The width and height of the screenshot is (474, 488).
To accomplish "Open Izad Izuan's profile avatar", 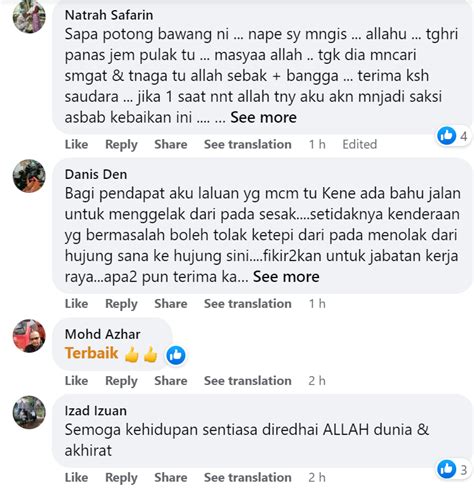I will [x=29, y=412].
